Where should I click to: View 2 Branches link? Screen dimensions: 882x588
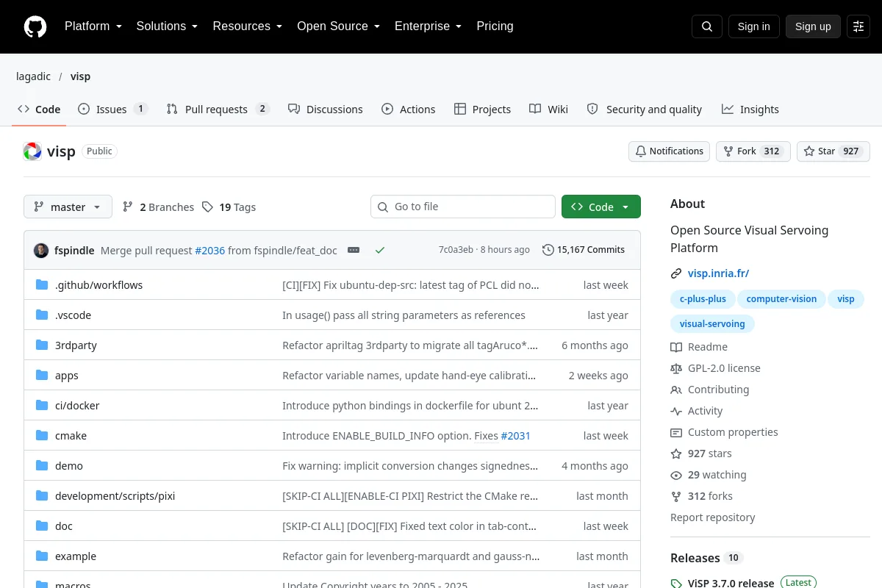point(159,207)
